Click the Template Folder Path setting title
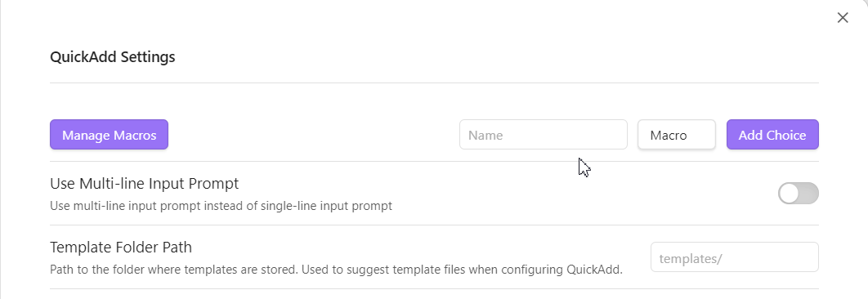 pos(121,247)
